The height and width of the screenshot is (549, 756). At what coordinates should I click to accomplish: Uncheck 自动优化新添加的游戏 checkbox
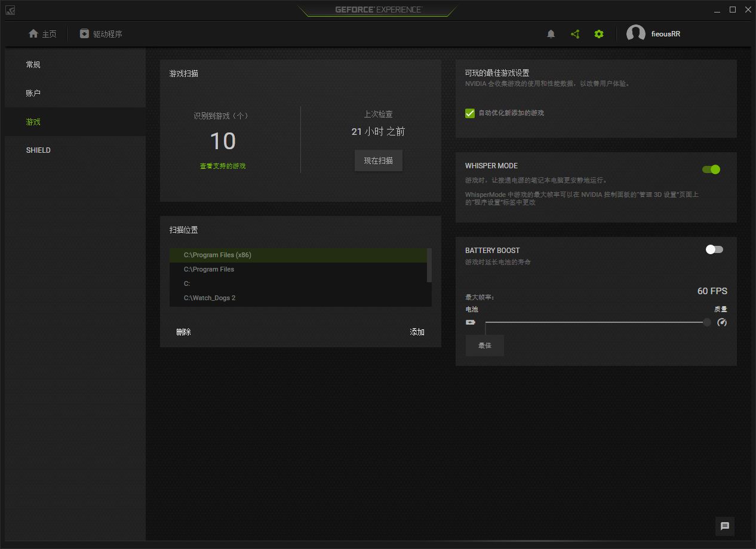click(470, 113)
